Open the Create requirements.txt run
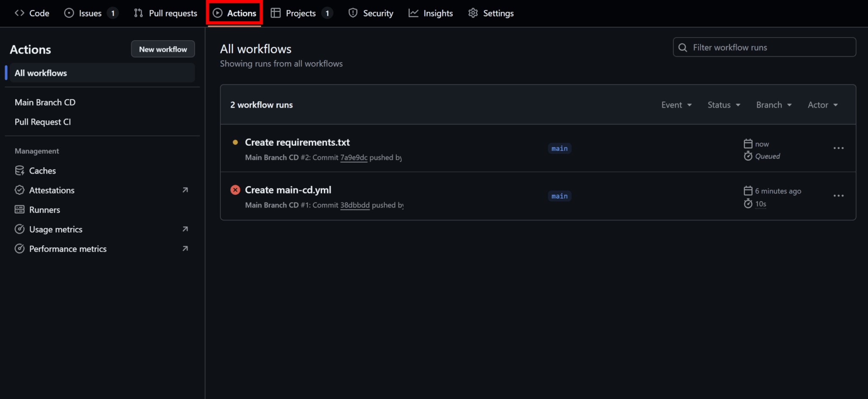Viewport: 868px width, 399px height. point(298,142)
